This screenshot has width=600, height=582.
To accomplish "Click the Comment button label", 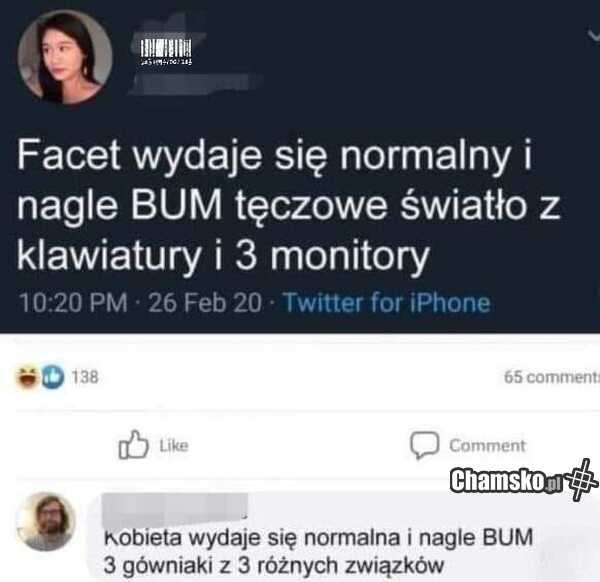I will click(x=488, y=446).
